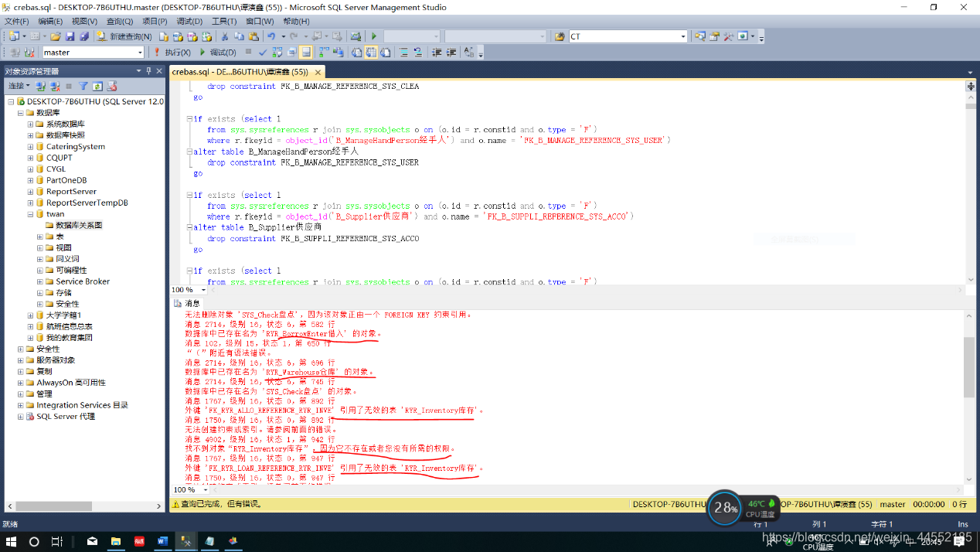Select Integration Services 目录 node
The image size is (980, 552).
tap(82, 405)
